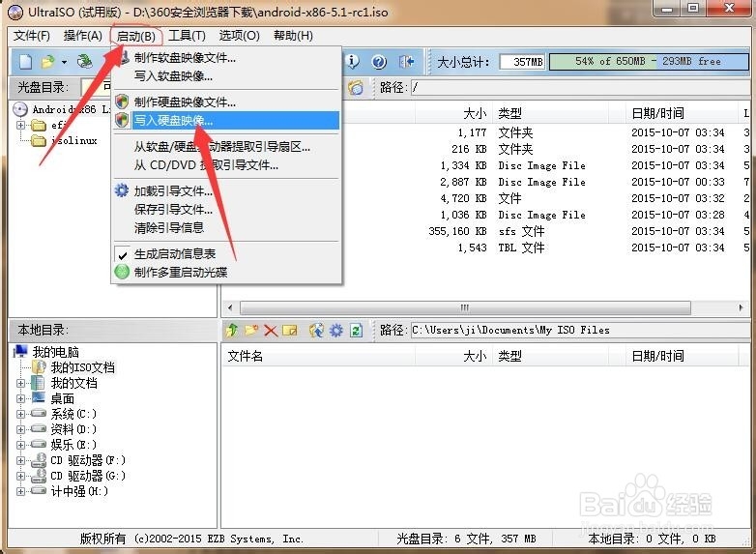Image resolution: width=756 pixels, height=554 pixels.
Task: Expand the 资料(D:) drive node
Action: (x=20, y=429)
